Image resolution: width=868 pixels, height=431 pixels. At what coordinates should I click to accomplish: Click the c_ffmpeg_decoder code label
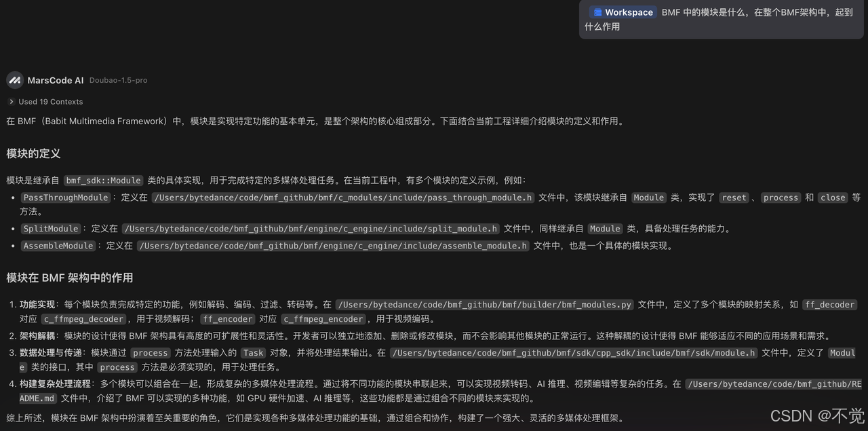84,319
